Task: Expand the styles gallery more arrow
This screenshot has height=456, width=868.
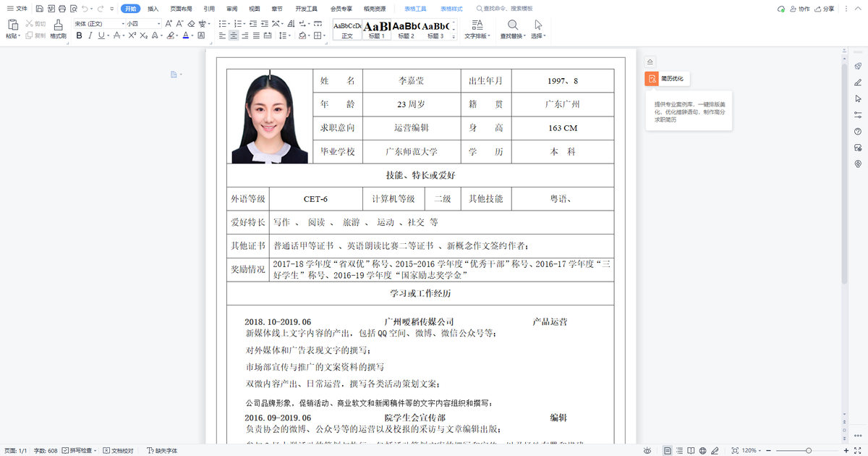Action: tap(454, 35)
